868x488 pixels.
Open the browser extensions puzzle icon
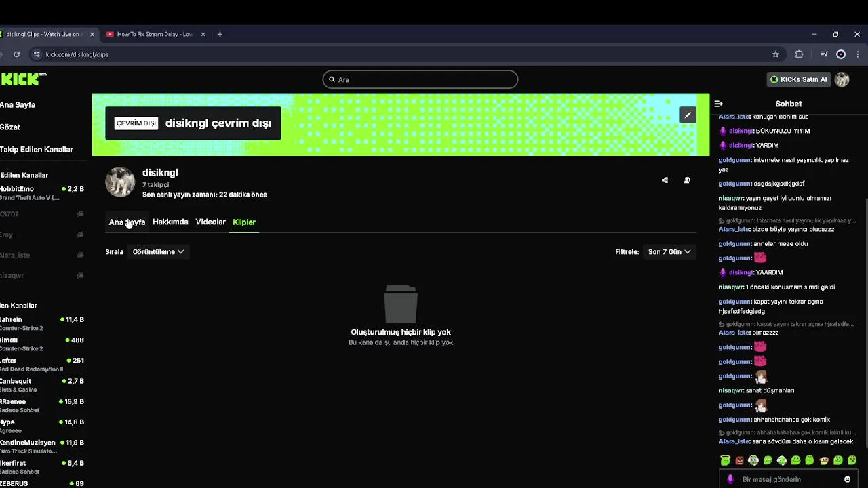tap(799, 54)
